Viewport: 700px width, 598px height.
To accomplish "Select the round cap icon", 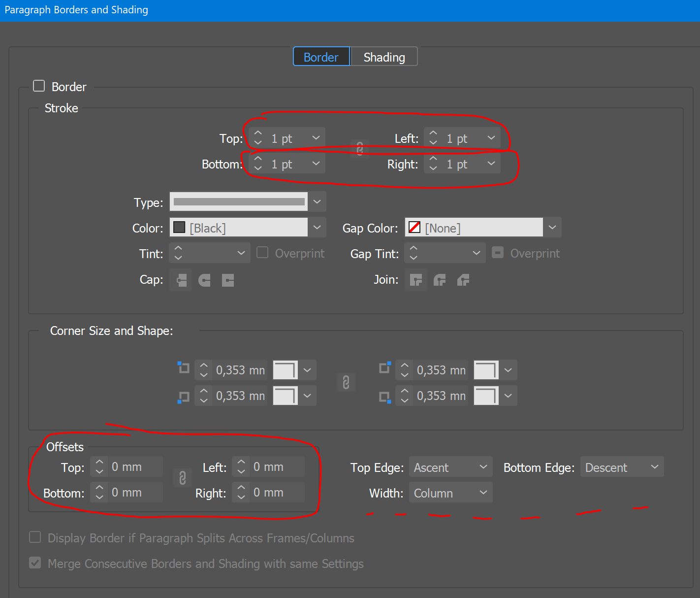I will [204, 280].
